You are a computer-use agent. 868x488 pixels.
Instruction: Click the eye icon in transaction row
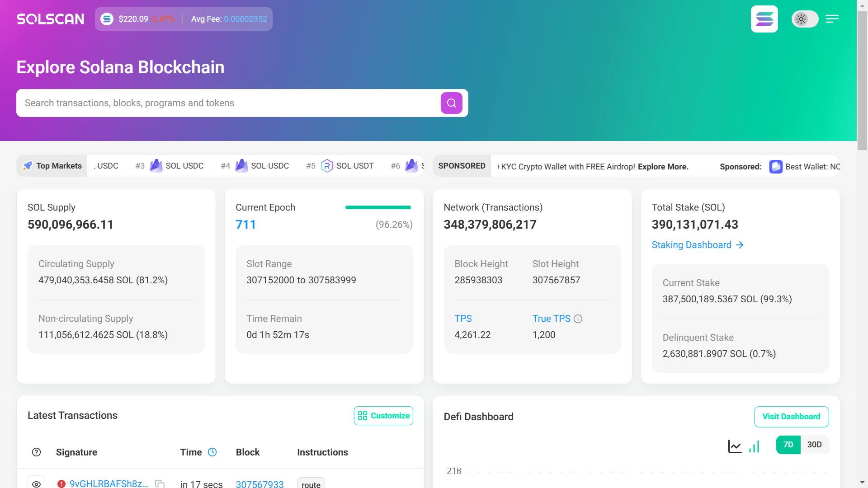(37, 483)
